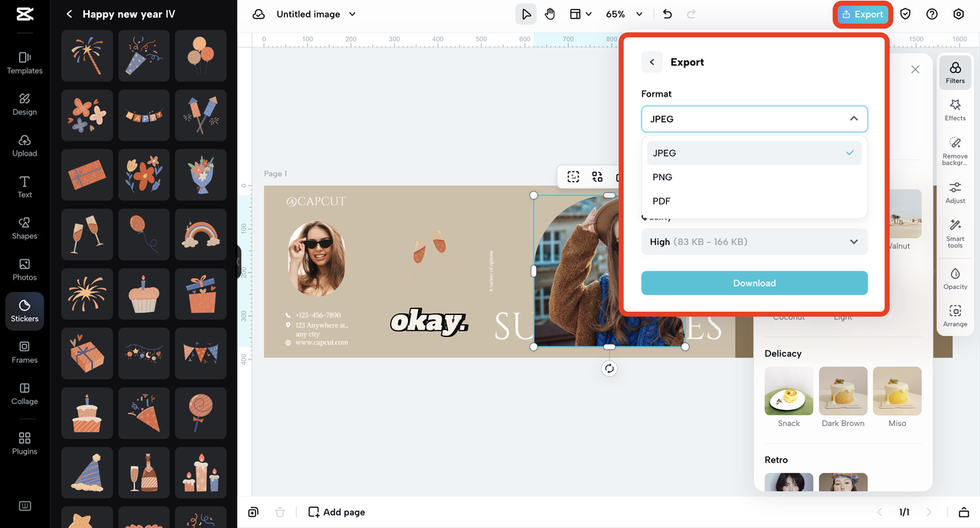Select the three balloons sticker
Image resolution: width=980 pixels, height=528 pixels.
(x=201, y=56)
